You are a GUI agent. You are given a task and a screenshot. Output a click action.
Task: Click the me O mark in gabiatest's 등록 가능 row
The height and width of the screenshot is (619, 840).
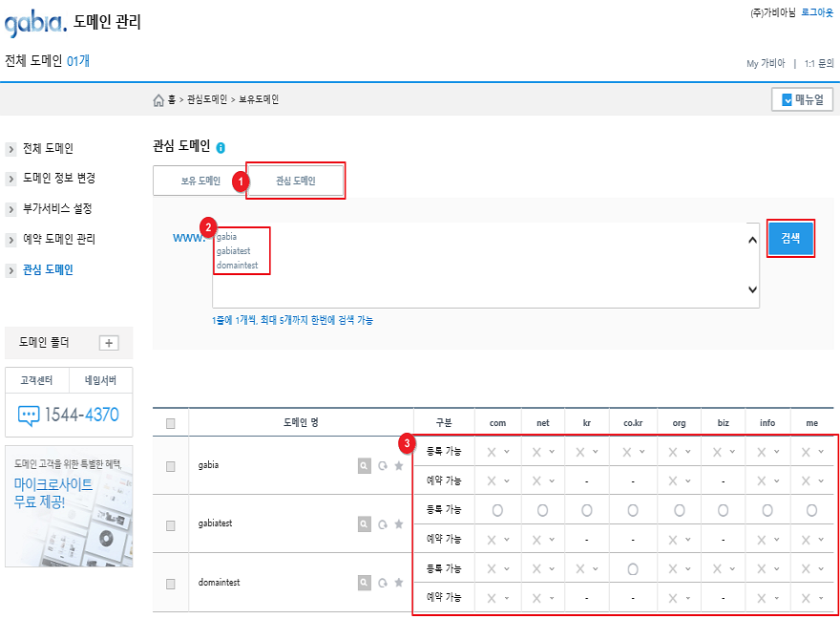pyautogui.click(x=811, y=511)
